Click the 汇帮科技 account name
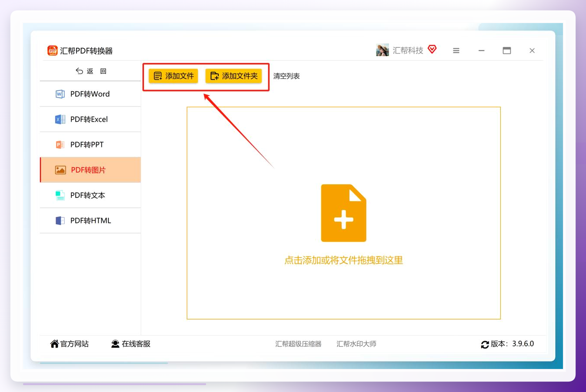The height and width of the screenshot is (392, 586). pyautogui.click(x=408, y=50)
